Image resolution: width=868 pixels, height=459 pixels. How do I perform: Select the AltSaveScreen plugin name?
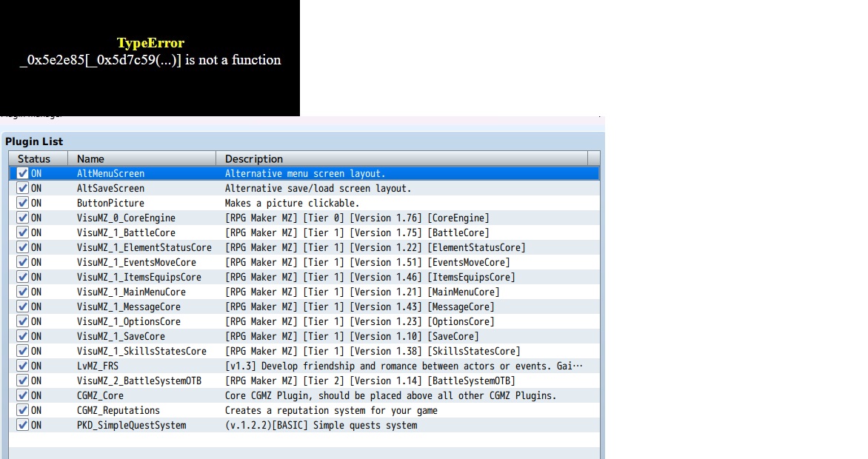click(x=110, y=188)
